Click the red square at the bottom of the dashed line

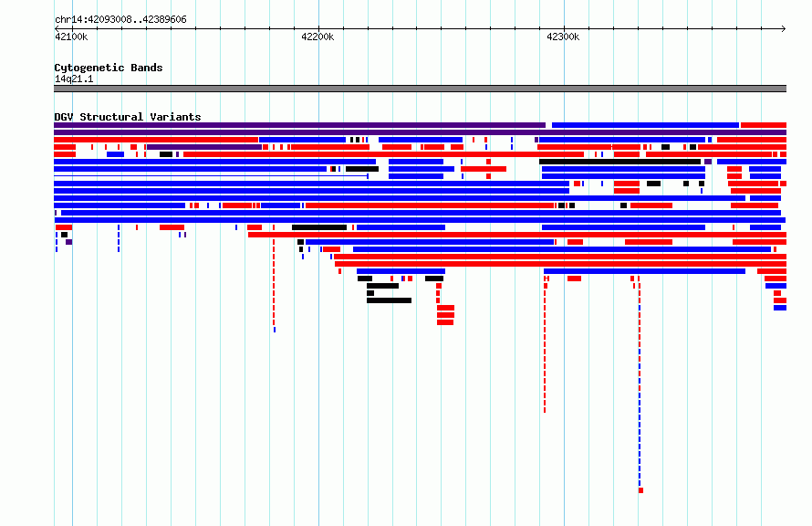(641, 490)
